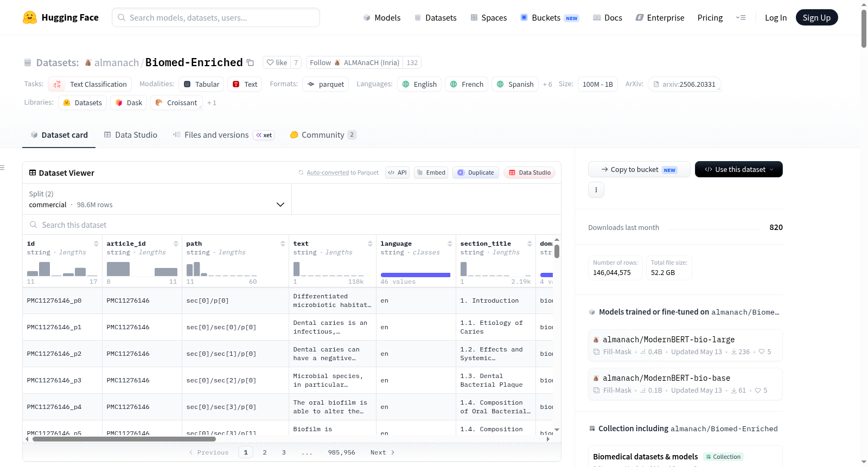Switch to the Dataset card tab
This screenshot has height=467, width=868.
click(59, 135)
